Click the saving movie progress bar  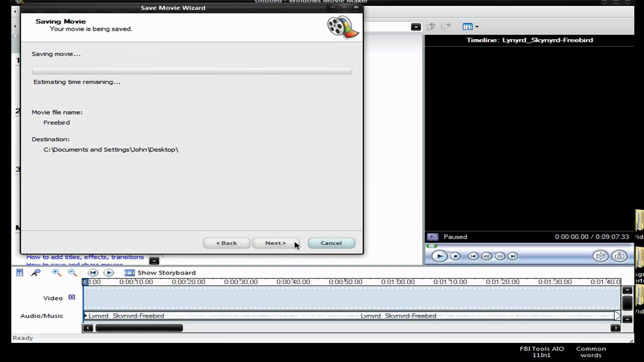(192, 71)
